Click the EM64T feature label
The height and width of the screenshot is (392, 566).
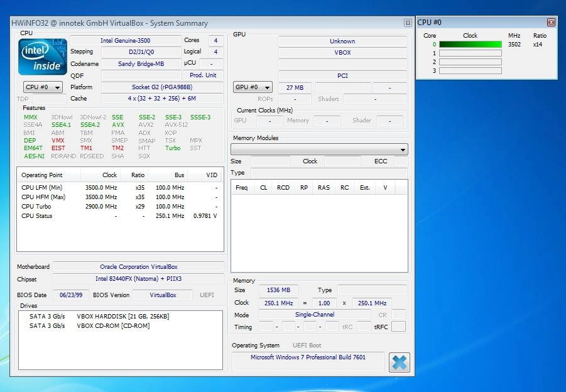click(33, 148)
